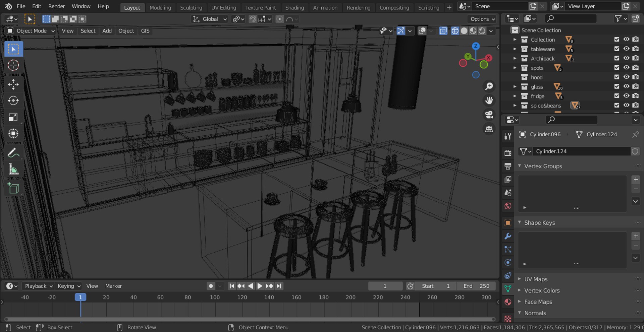Activate the Move tool
This screenshot has height=332, width=644.
tap(13, 84)
